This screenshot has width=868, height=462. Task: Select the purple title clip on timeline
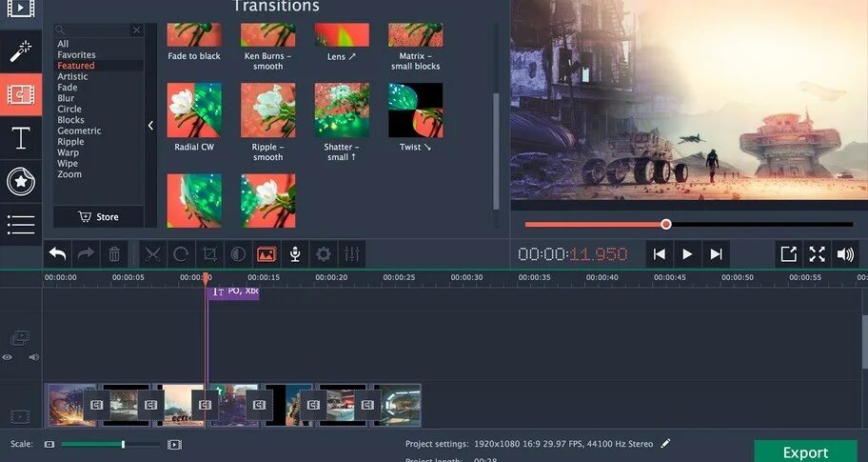(x=233, y=291)
